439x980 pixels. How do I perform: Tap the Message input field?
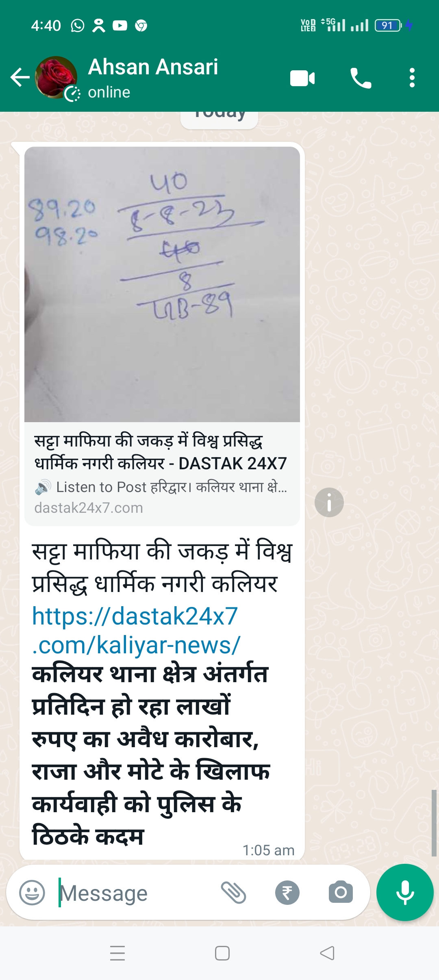pos(134,893)
